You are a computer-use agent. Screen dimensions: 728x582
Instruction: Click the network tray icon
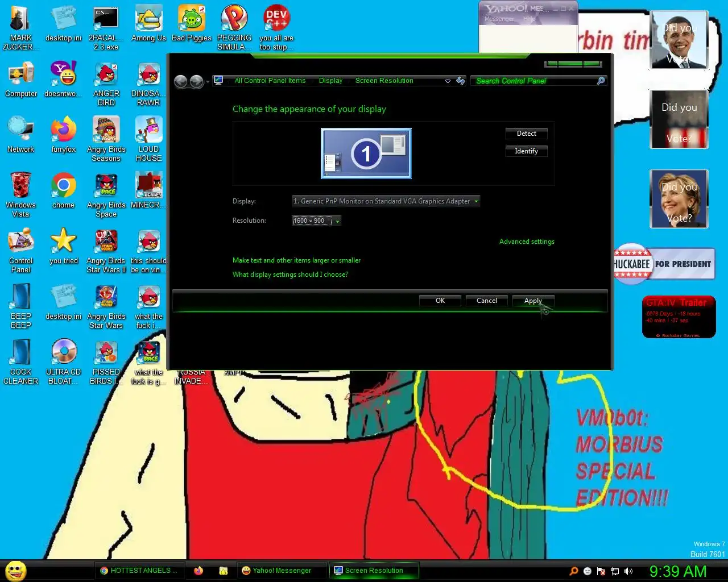615,571
